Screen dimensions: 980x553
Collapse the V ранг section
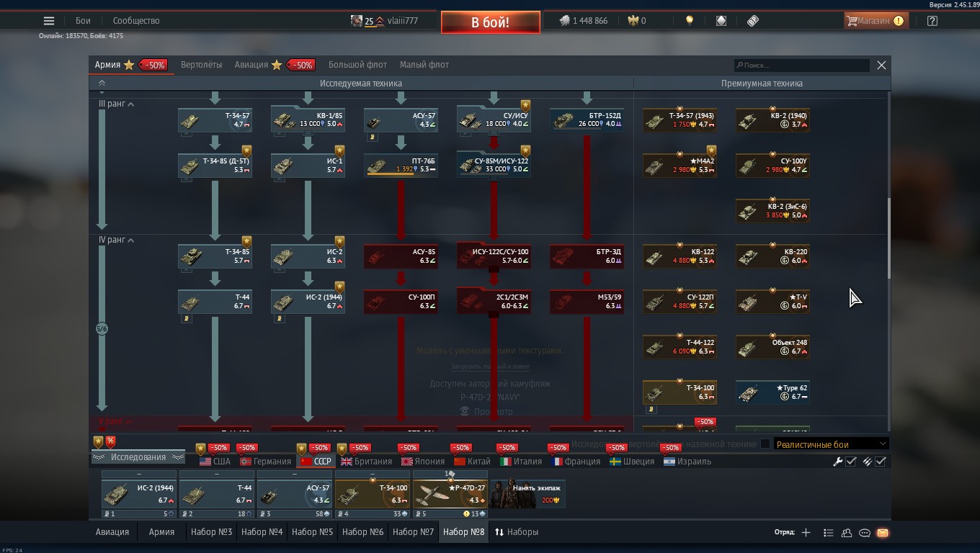(128, 422)
